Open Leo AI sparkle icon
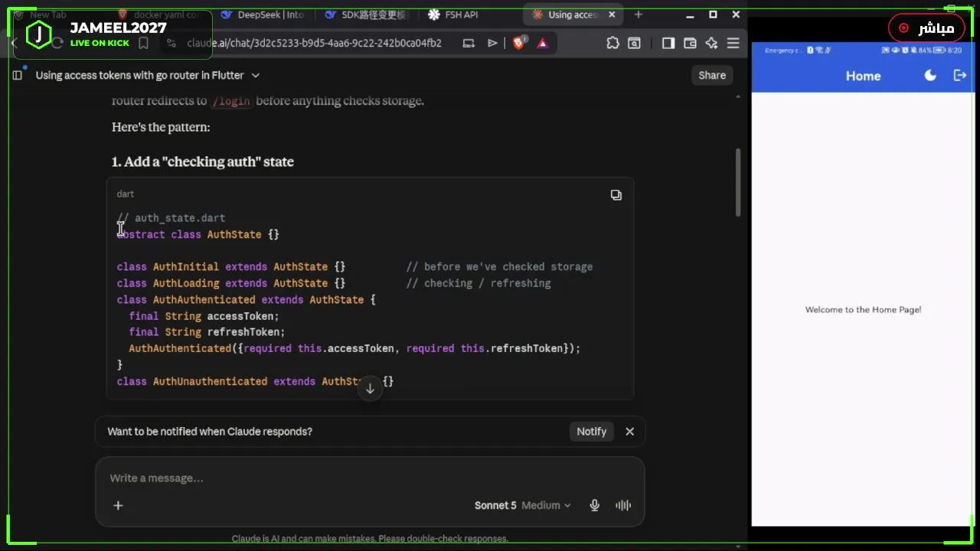Screen dimensions: 980x551 [x=711, y=44]
